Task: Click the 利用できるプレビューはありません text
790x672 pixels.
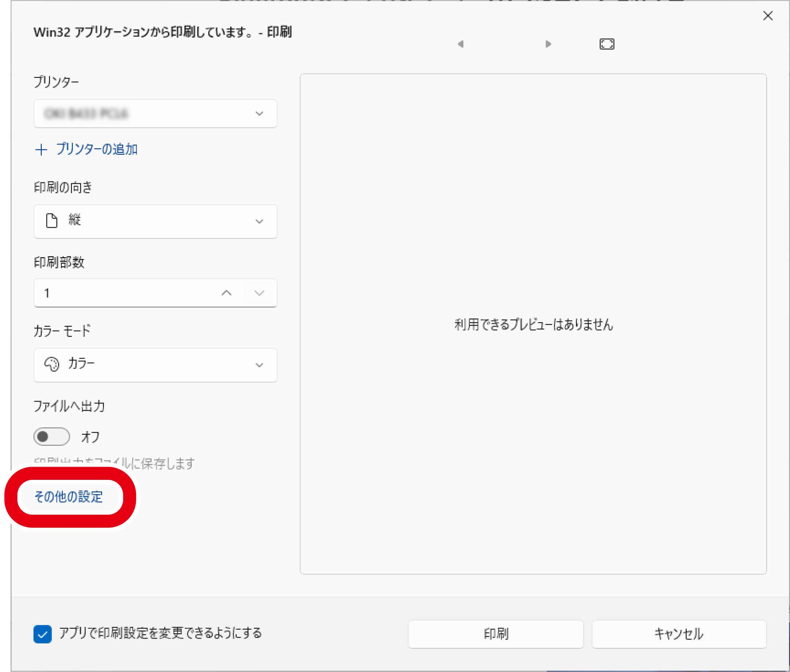Action: [533, 325]
